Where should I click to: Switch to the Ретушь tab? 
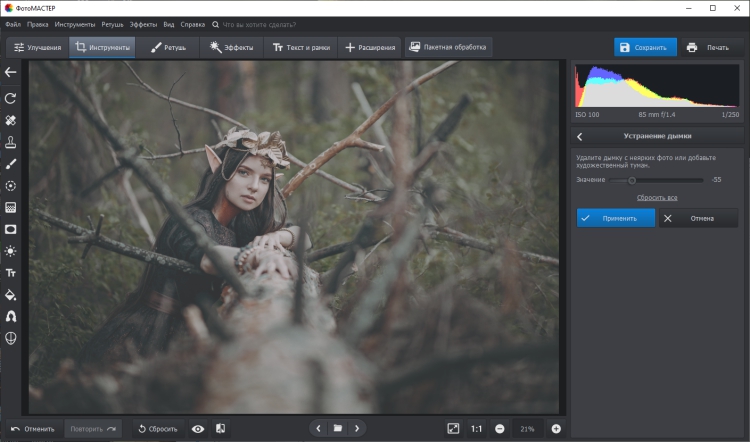pyautogui.click(x=167, y=47)
